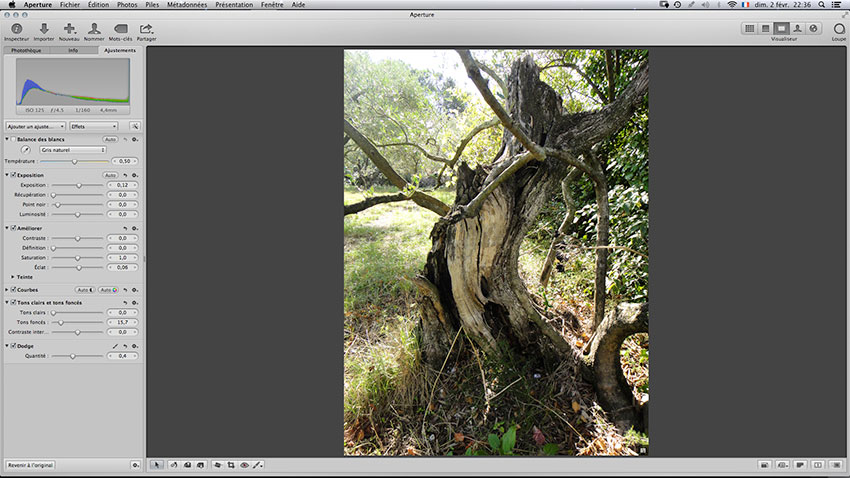This screenshot has width=850, height=478.
Task: Collapse the Dodge section triangle
Action: pos(7,346)
